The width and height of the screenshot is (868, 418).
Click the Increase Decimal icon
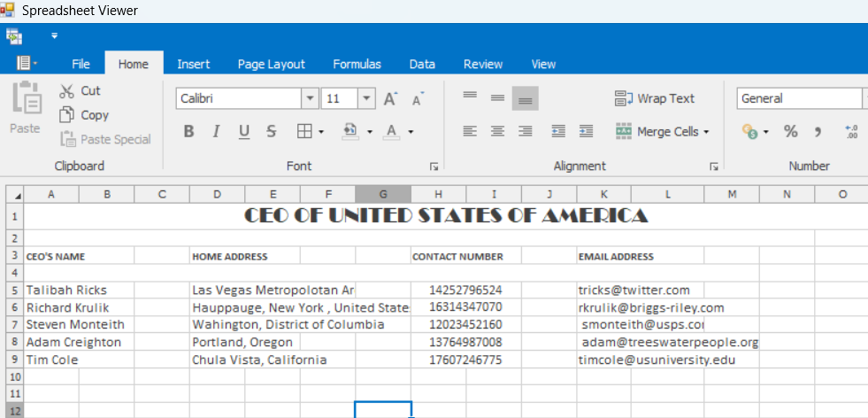click(851, 131)
